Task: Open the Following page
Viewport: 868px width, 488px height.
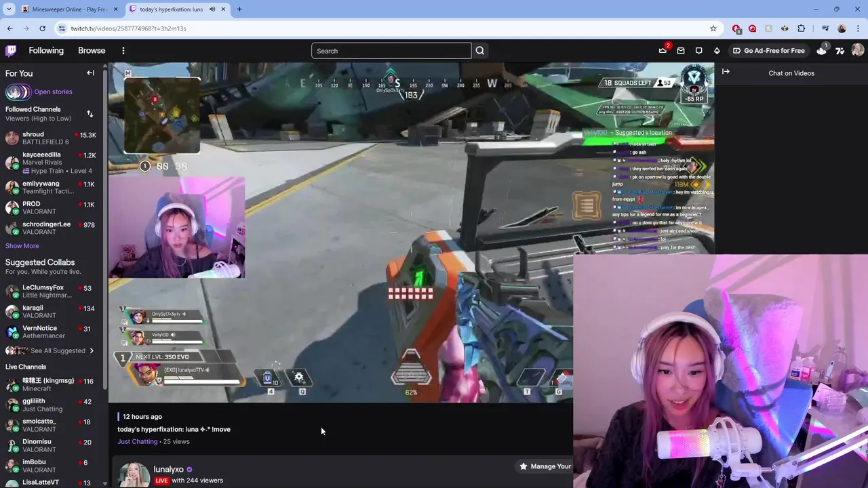Action: click(x=46, y=51)
